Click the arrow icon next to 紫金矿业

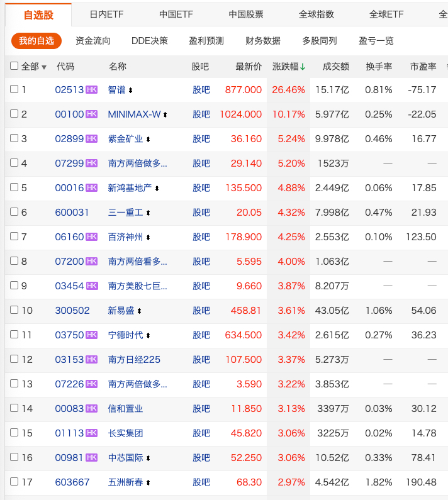pos(148,140)
